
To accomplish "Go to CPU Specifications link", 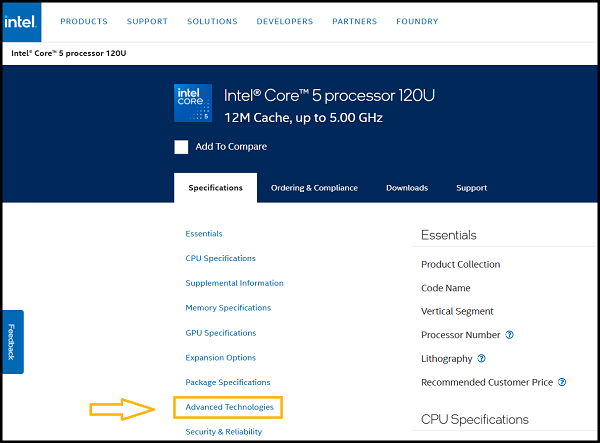I will tap(220, 258).
